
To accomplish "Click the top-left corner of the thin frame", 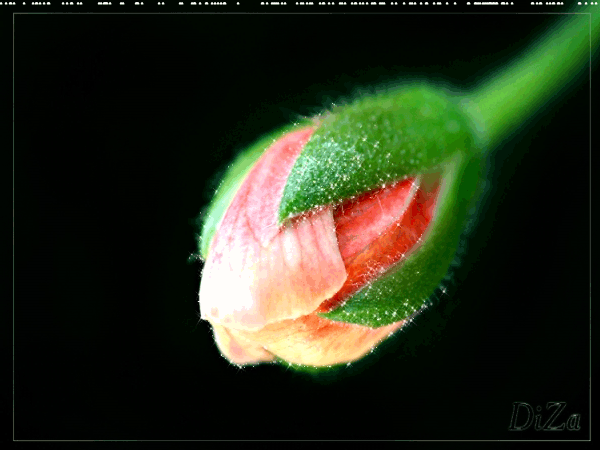I will (x=13, y=13).
